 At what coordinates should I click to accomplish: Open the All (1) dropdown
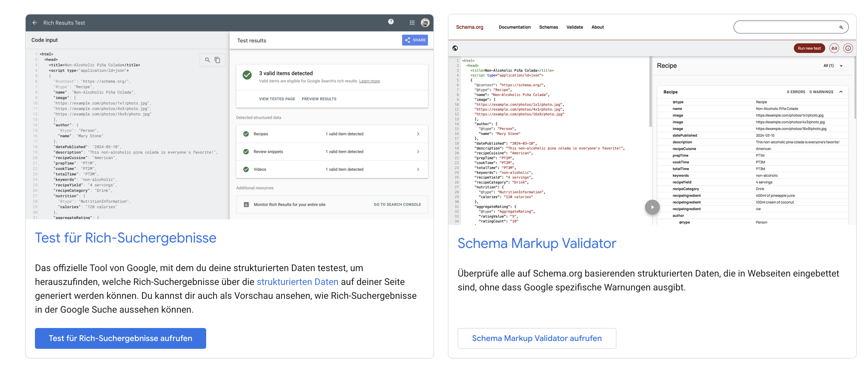pos(833,66)
